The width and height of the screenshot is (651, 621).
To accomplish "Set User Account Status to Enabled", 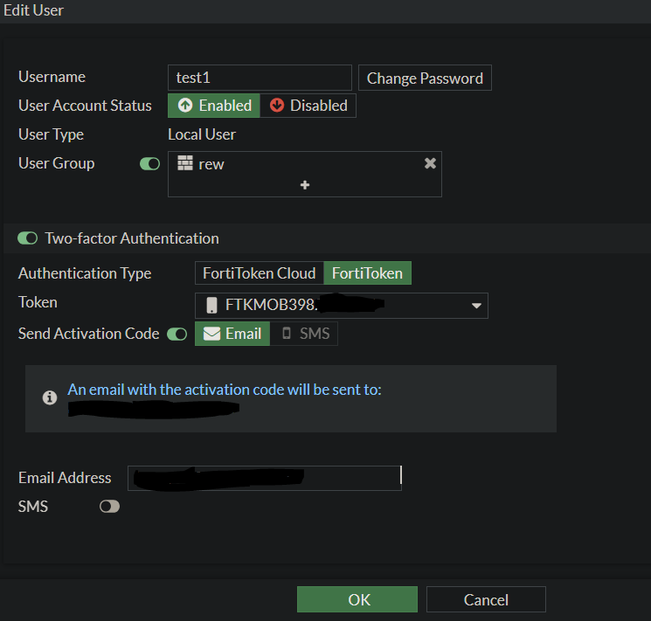I will [214, 106].
